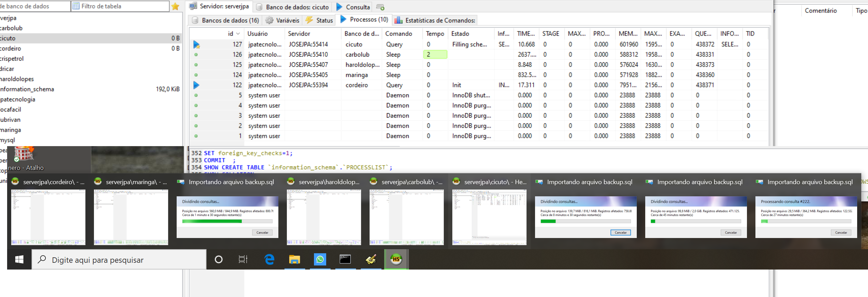Click the yellow star favorites icon
Screen dimensions: 868x297
[x=175, y=6]
